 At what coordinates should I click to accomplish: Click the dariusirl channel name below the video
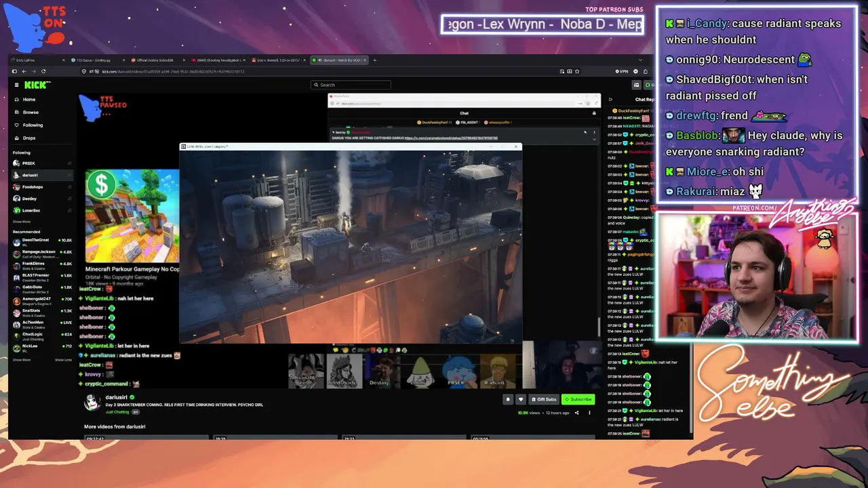coord(117,397)
